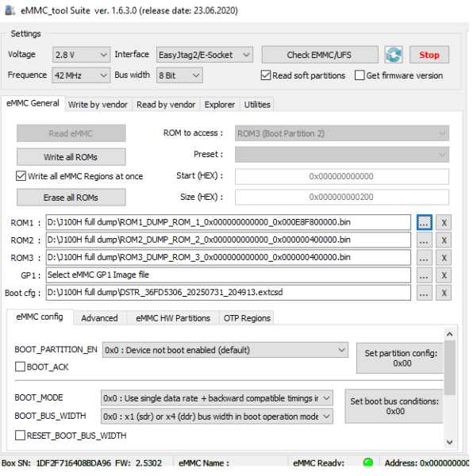Click the eMMC_tool Suite title bar icon
The height and width of the screenshot is (476, 473).
pyautogui.click(x=10, y=10)
